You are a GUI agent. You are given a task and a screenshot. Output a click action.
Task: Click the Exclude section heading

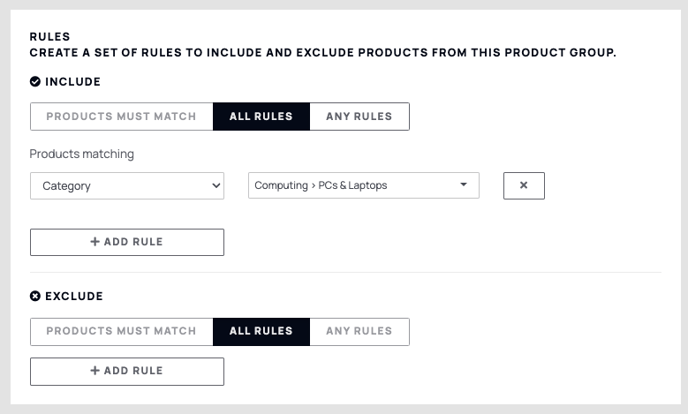tap(74, 296)
